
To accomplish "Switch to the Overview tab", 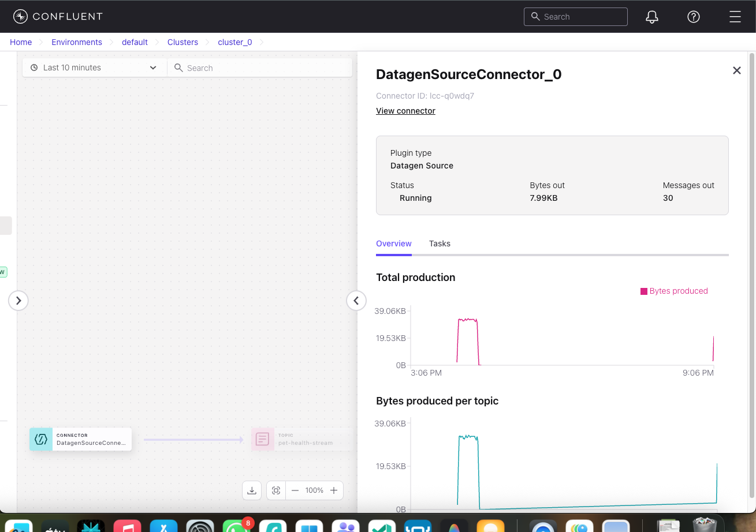I will [394, 243].
